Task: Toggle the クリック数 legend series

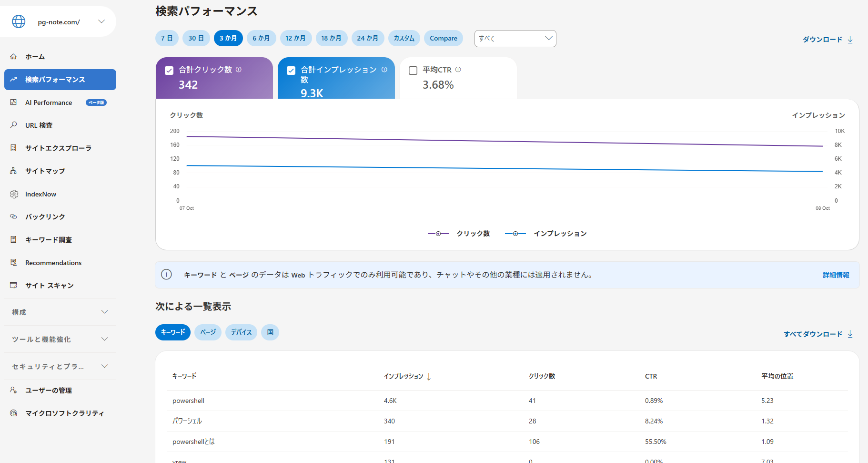Action: click(x=459, y=233)
